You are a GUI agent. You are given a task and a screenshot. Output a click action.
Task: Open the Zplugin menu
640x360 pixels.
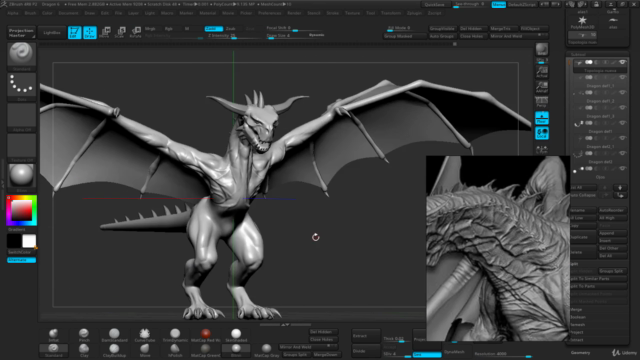[414, 13]
